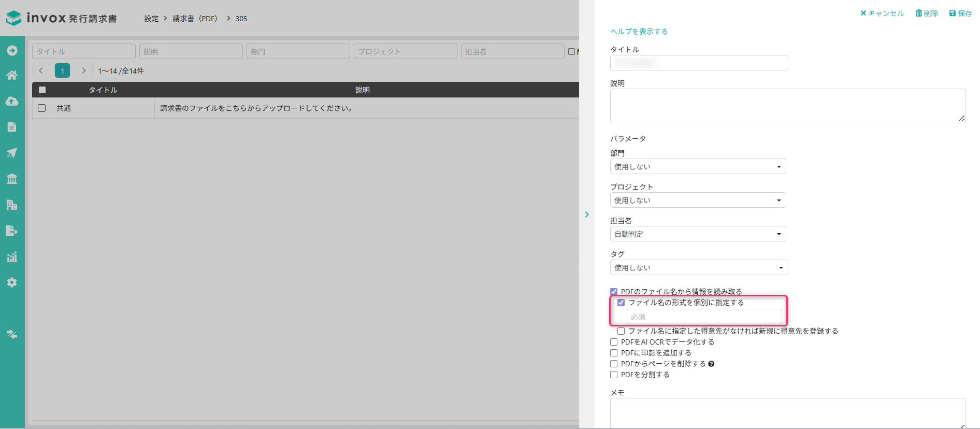Select the paper plane send icon
980x429 pixels.
pos(12,153)
